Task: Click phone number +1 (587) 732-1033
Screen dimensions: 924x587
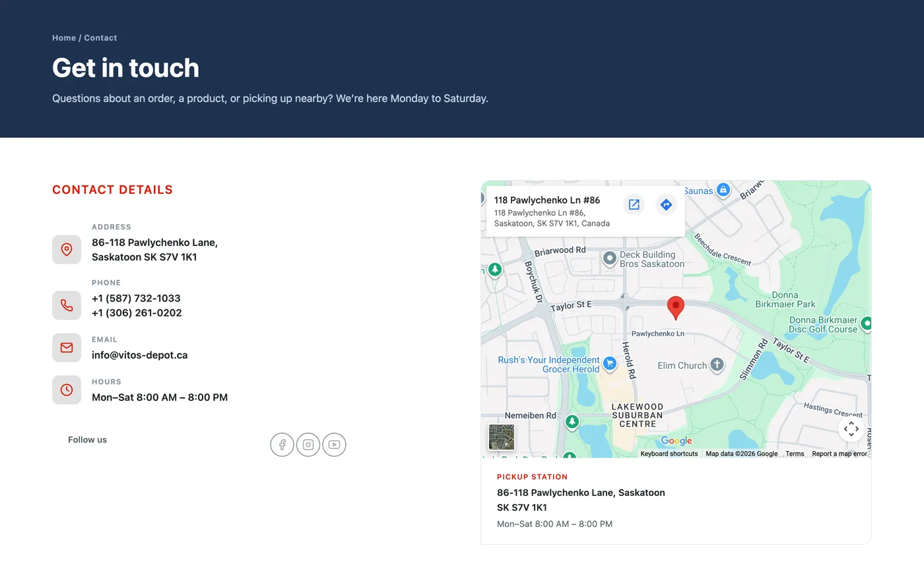Action: point(136,298)
